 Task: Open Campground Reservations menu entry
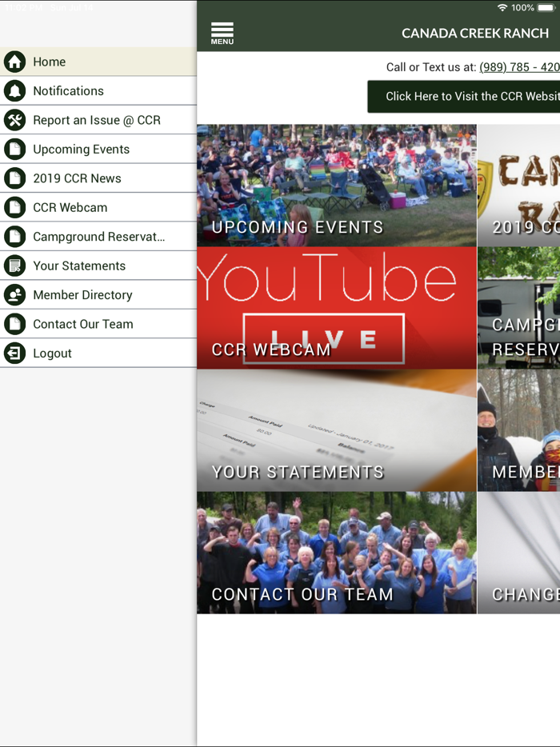[98, 236]
